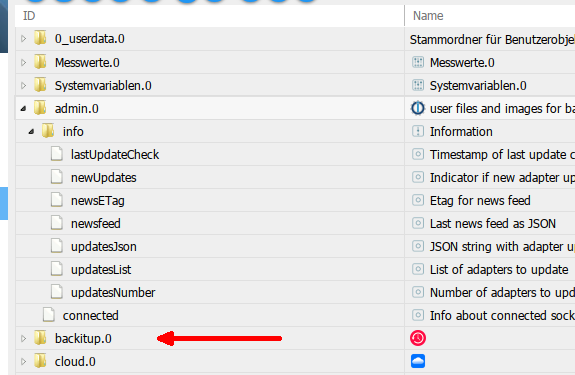575x375 pixels.
Task: Click the blue cloud adapter icon
Action: tap(418, 361)
